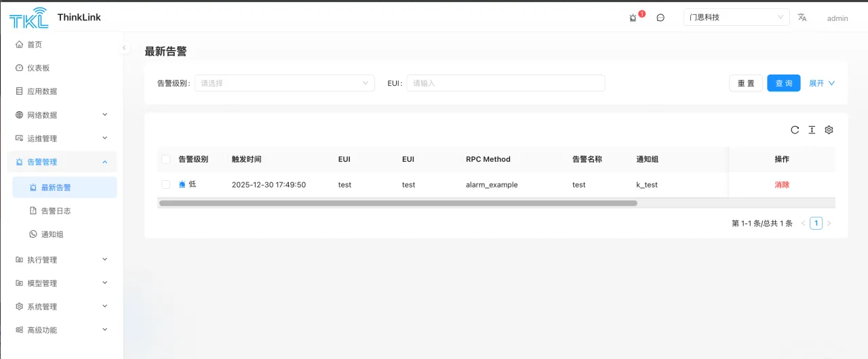The image size is (868, 359).
Task: Click the 告警名称 column header
Action: tap(587, 159)
